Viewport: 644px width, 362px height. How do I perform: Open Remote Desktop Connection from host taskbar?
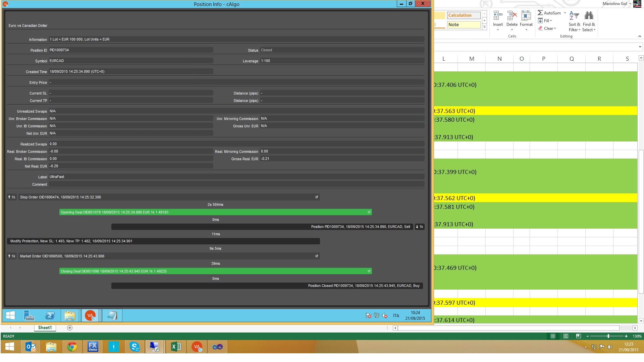tap(155, 347)
